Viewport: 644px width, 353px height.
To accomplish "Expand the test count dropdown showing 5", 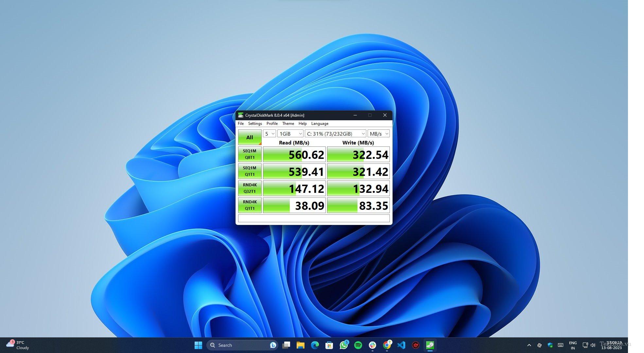I will coord(269,133).
